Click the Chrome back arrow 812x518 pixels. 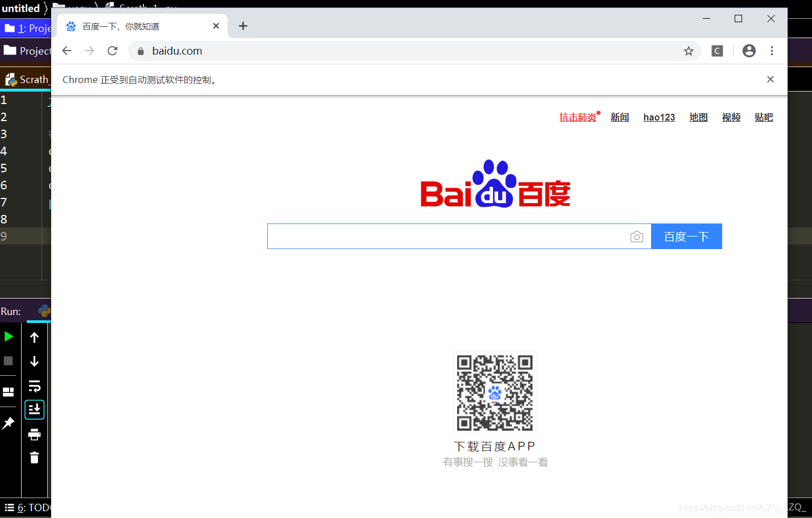pyautogui.click(x=67, y=51)
